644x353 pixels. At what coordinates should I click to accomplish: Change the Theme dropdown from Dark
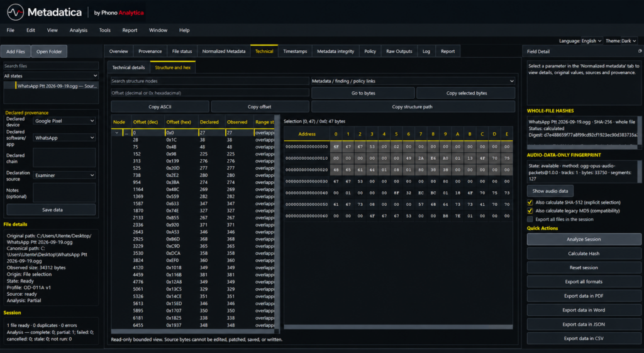coord(629,41)
